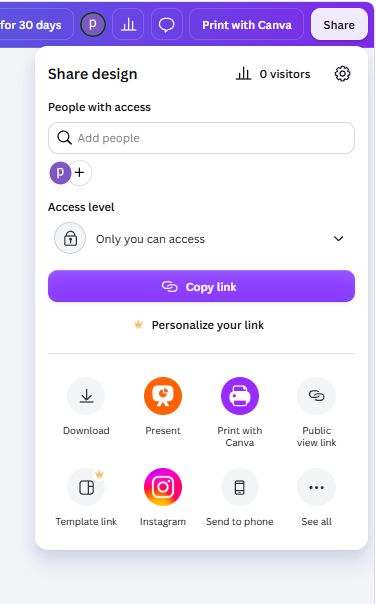Click See all sharing options
Image resolution: width=377 pixels, height=604 pixels.
click(x=316, y=487)
